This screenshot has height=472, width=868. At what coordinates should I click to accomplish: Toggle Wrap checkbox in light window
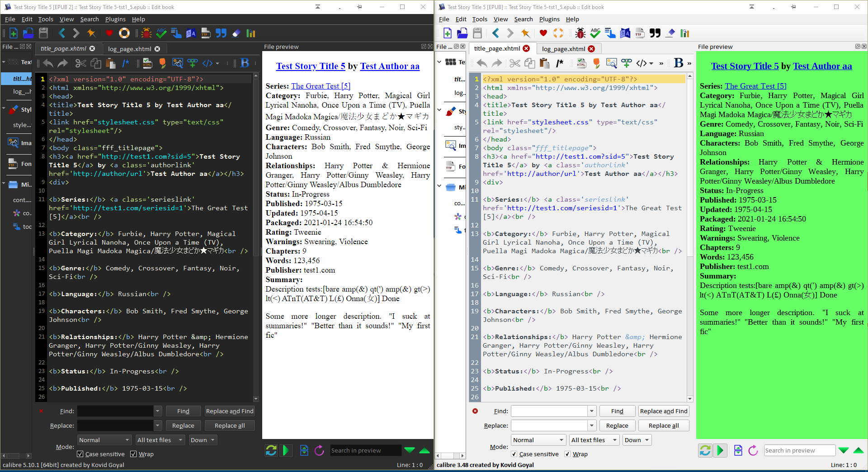[567, 454]
